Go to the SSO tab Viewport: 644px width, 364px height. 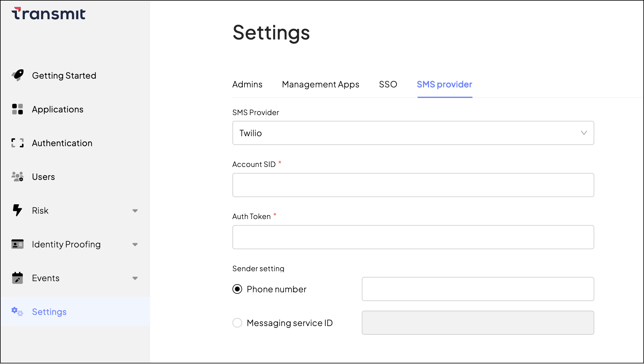(388, 84)
